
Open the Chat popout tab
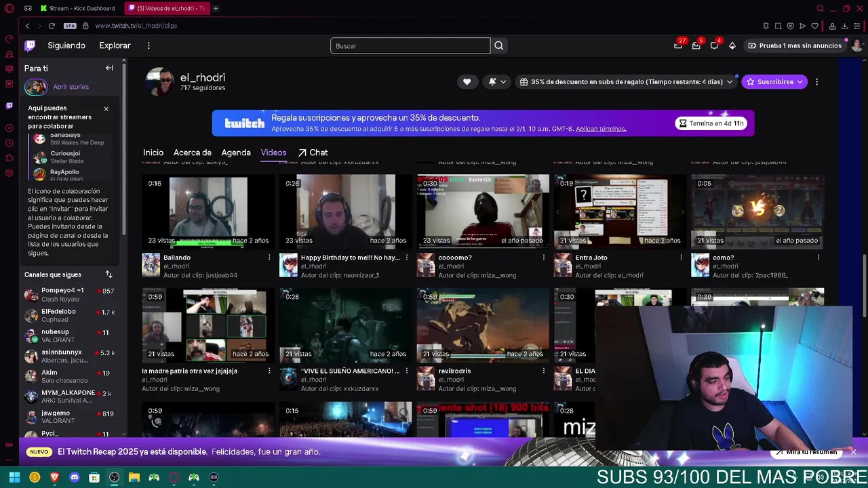coord(313,152)
